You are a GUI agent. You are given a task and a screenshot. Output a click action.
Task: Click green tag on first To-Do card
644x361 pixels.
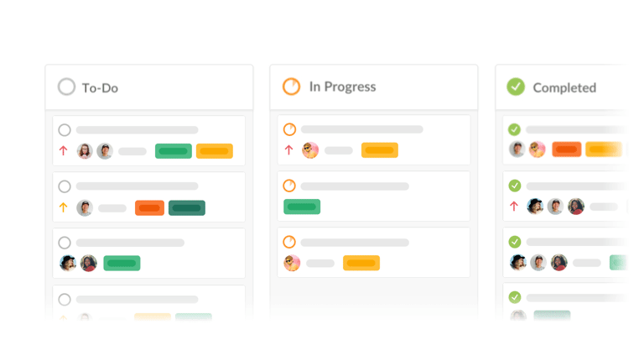pyautogui.click(x=174, y=151)
